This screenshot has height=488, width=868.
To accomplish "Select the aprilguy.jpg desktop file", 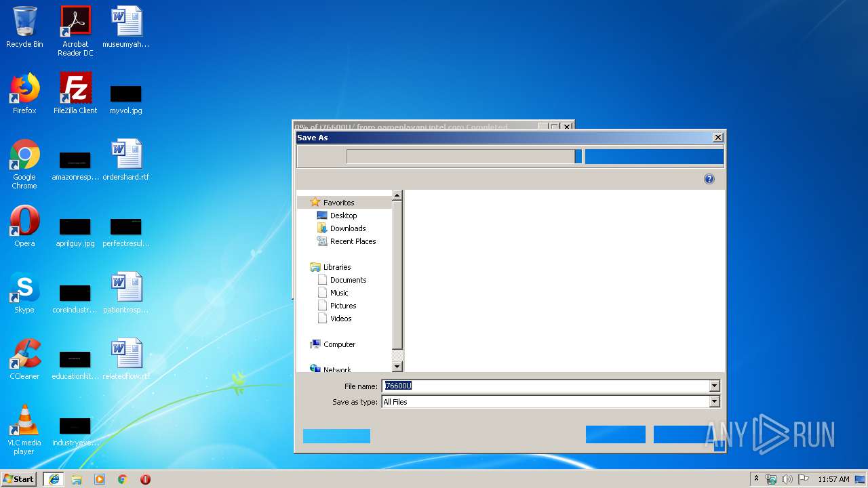I will point(75,232).
